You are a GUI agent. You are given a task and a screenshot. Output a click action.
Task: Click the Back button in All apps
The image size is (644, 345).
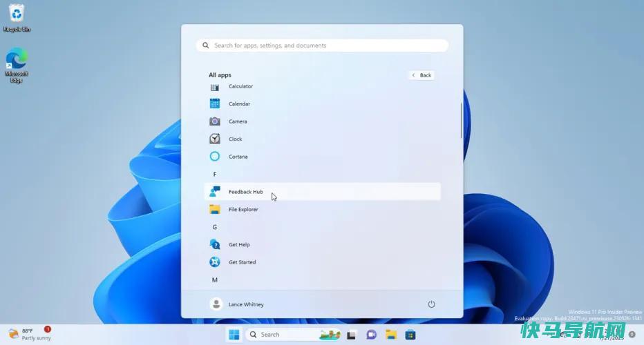(x=422, y=75)
